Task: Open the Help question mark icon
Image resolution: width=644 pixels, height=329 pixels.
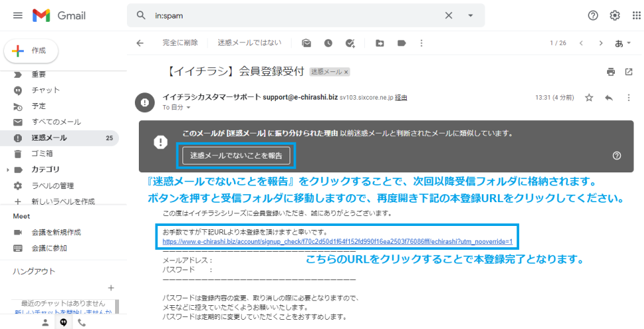Action: 592,16
